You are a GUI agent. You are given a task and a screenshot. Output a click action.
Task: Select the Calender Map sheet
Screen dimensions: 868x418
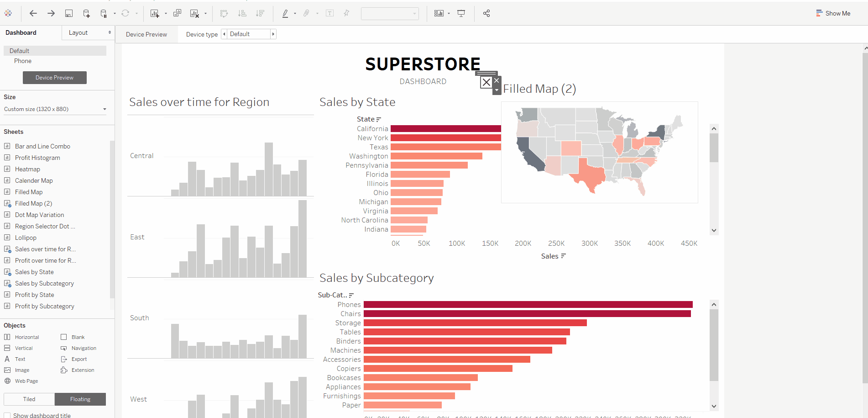[34, 180]
